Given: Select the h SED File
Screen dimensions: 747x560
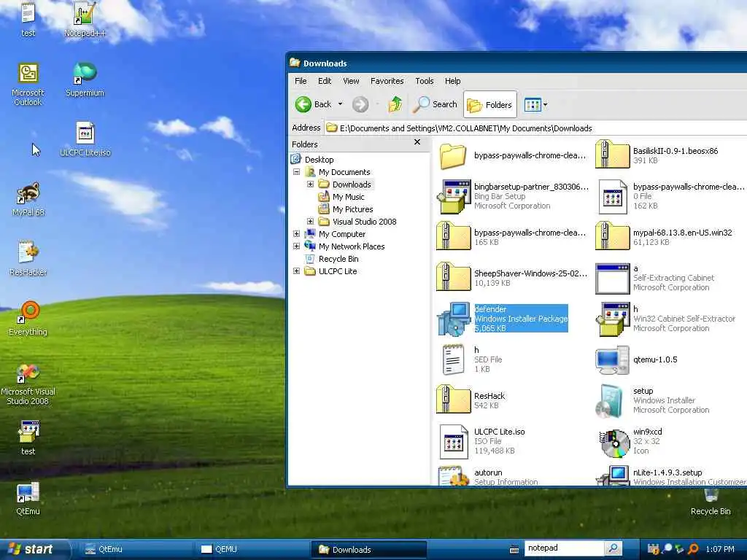Looking at the screenshot, I should pos(471,359).
